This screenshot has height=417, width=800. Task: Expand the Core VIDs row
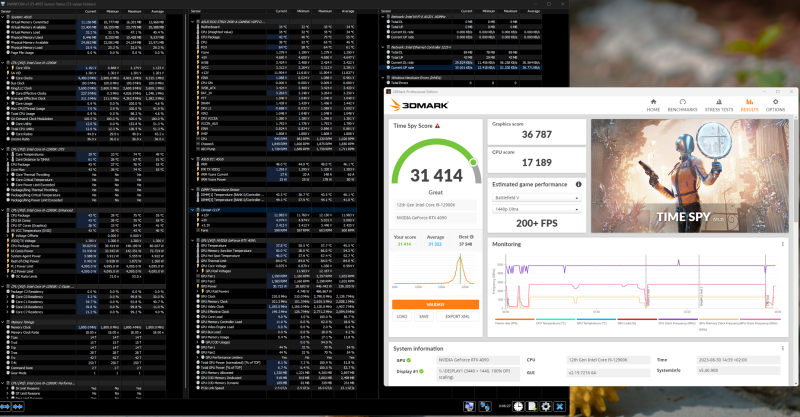[8, 68]
